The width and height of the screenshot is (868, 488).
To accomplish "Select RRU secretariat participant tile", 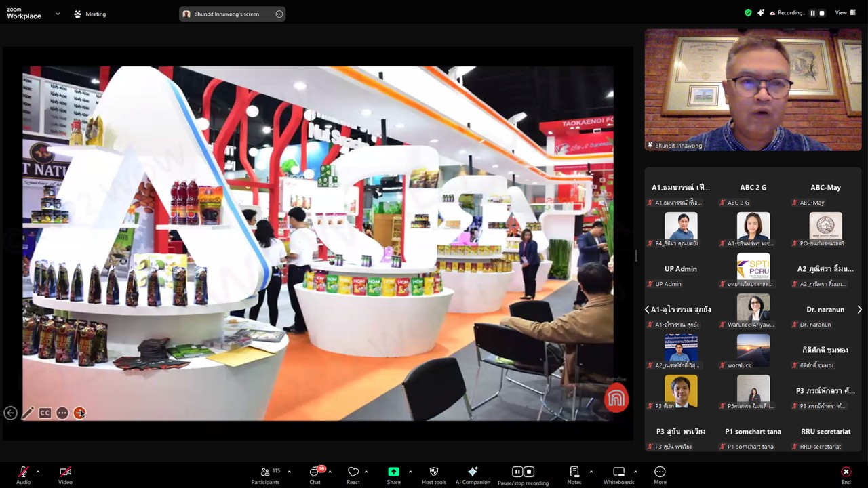I will tap(825, 433).
